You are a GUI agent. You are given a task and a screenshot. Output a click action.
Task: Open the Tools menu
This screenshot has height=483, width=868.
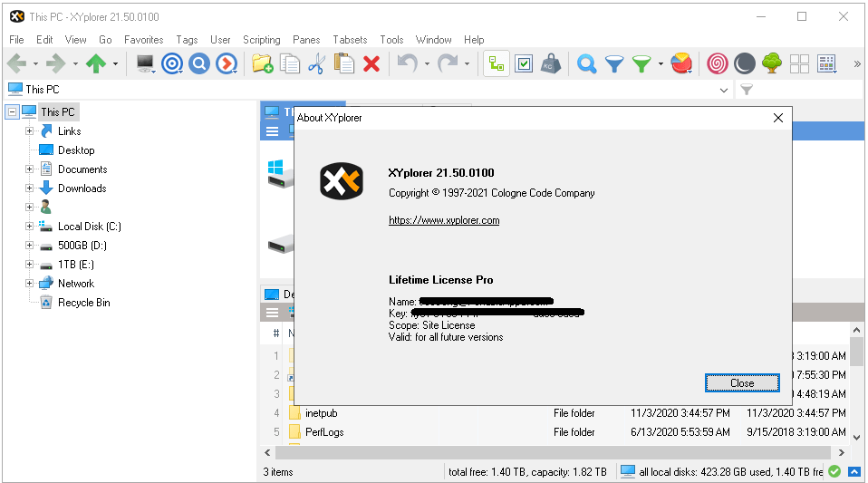[x=391, y=40]
